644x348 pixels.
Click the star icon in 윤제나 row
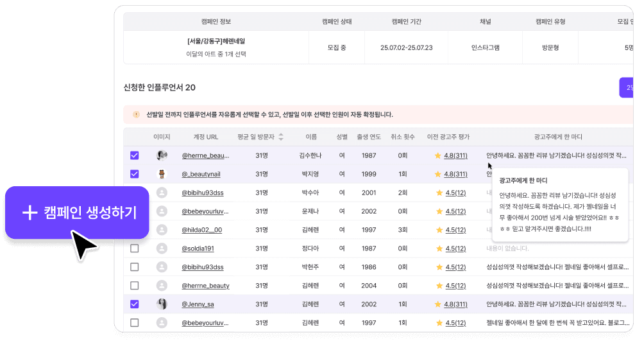point(439,211)
